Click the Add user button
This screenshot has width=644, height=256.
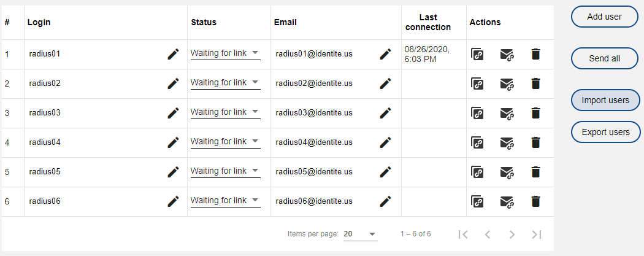(604, 17)
